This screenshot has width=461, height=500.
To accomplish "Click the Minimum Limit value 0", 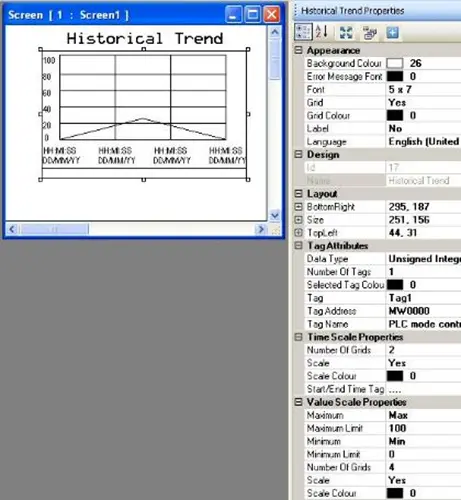I will tap(392, 454).
